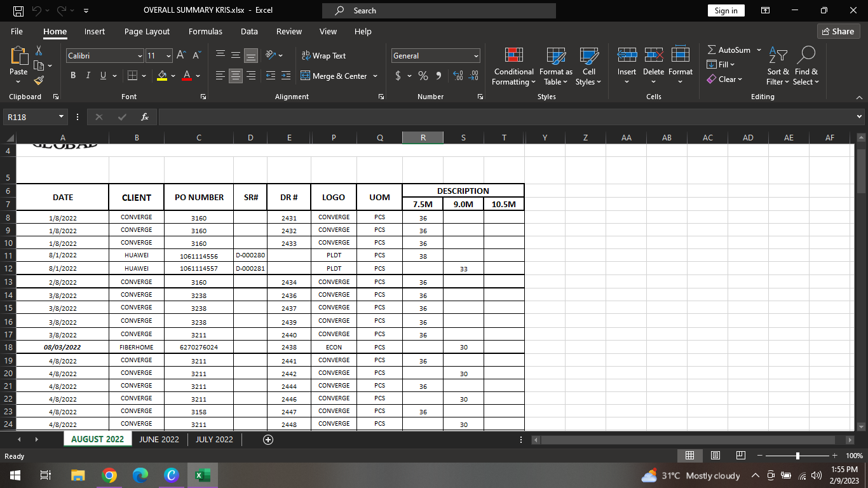Align text to the right
The image size is (868, 488).
point(251,76)
